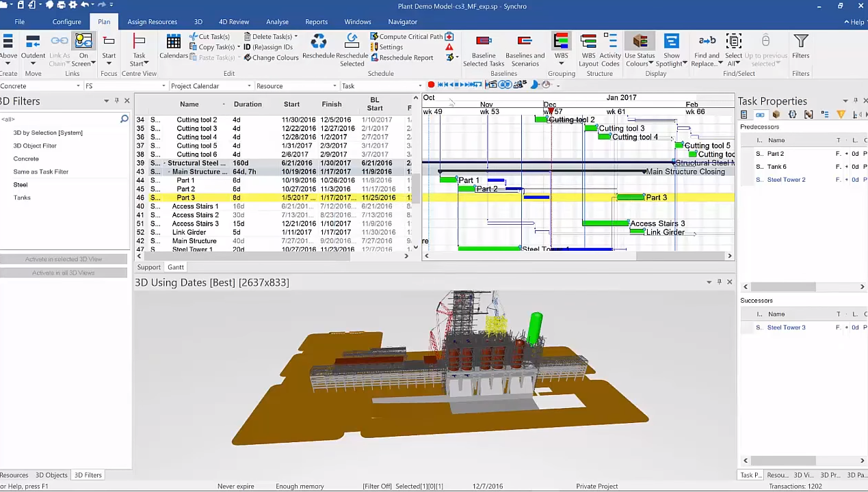Switch to the Configure ribbon tab

(66, 22)
